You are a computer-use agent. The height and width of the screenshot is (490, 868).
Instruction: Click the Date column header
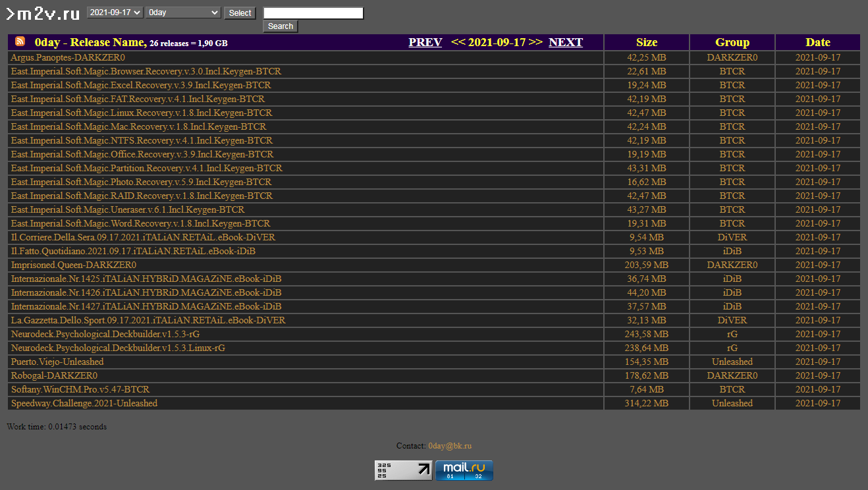click(818, 42)
